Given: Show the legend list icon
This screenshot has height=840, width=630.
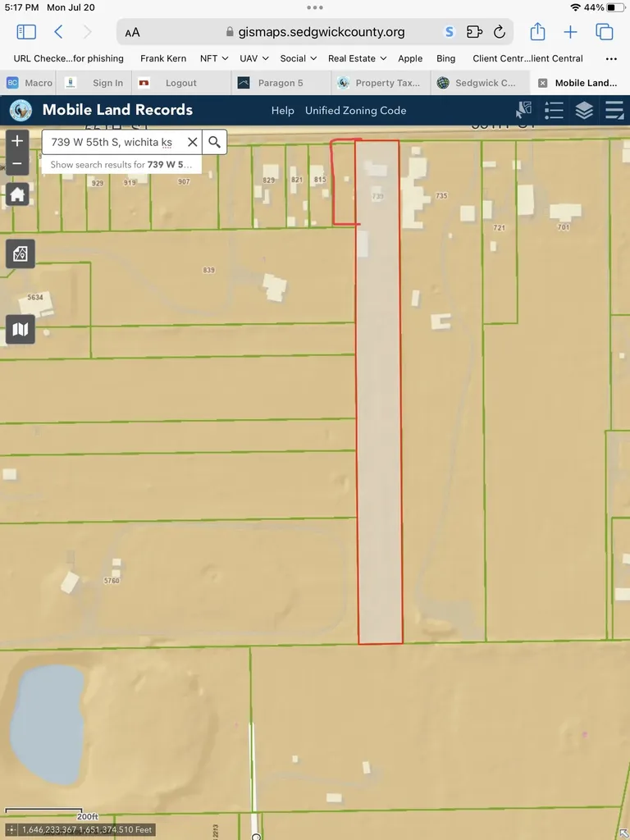Looking at the screenshot, I should 554,111.
